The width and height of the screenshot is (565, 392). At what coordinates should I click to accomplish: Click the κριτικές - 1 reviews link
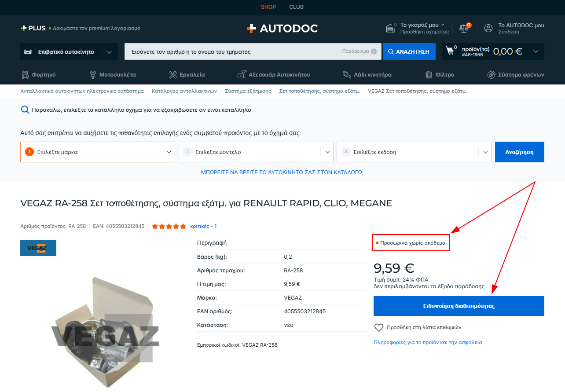point(203,226)
